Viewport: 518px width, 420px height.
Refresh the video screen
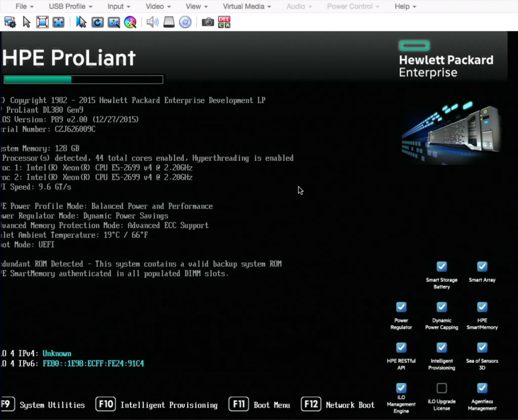pos(97,22)
